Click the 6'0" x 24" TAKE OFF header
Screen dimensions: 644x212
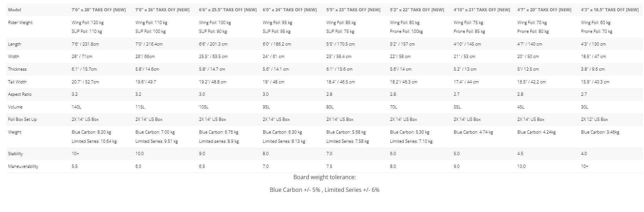[x=290, y=10]
